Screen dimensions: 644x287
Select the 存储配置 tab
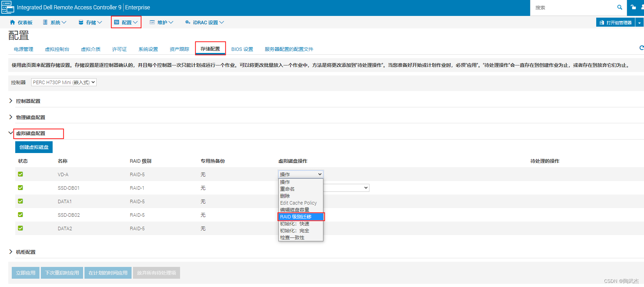[210, 49]
